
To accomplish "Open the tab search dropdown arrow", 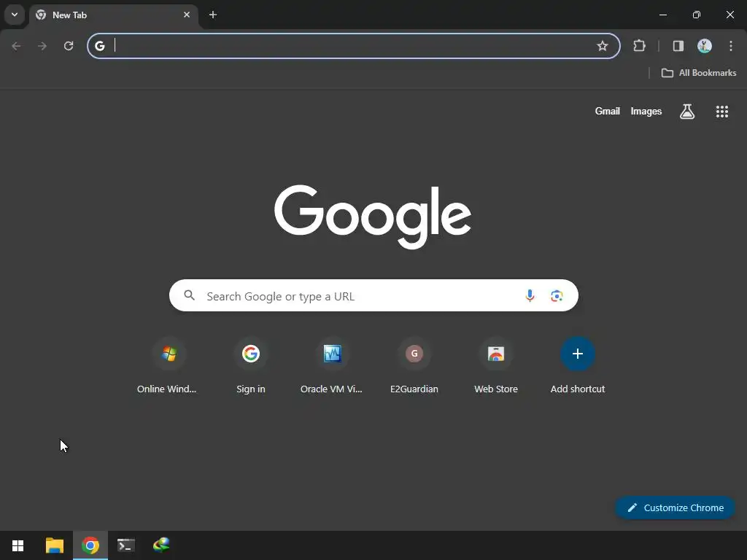I will pyautogui.click(x=15, y=15).
